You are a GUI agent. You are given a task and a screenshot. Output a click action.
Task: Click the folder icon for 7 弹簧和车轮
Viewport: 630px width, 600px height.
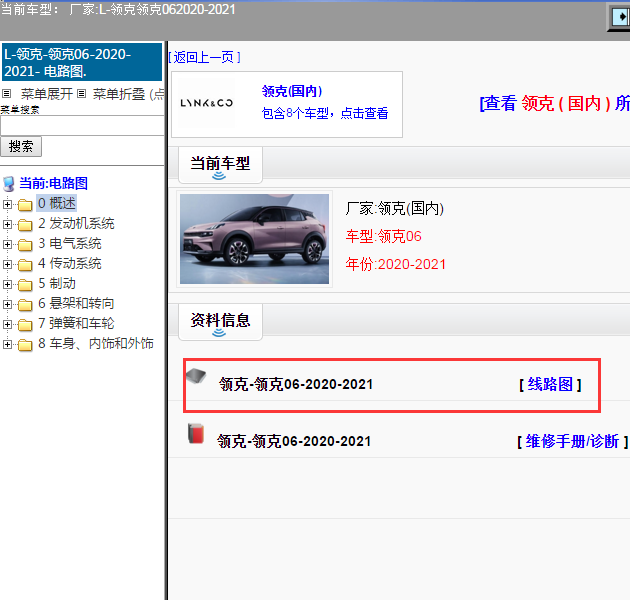[x=25, y=325]
